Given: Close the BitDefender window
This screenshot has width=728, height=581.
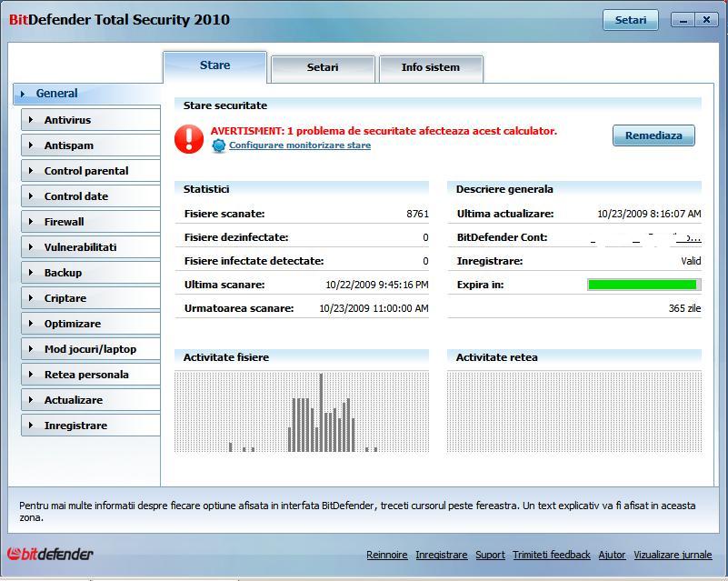Looking at the screenshot, I should click(707, 19).
